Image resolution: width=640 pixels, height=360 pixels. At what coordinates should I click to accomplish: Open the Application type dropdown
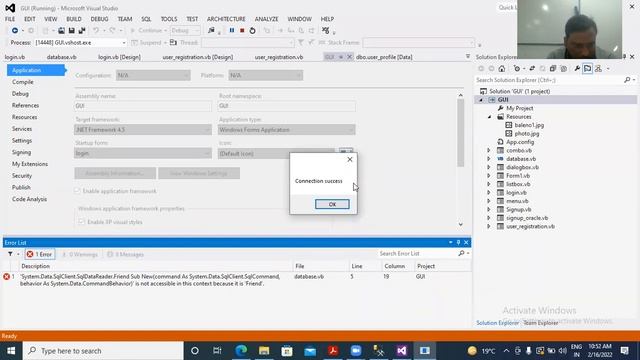(286, 130)
